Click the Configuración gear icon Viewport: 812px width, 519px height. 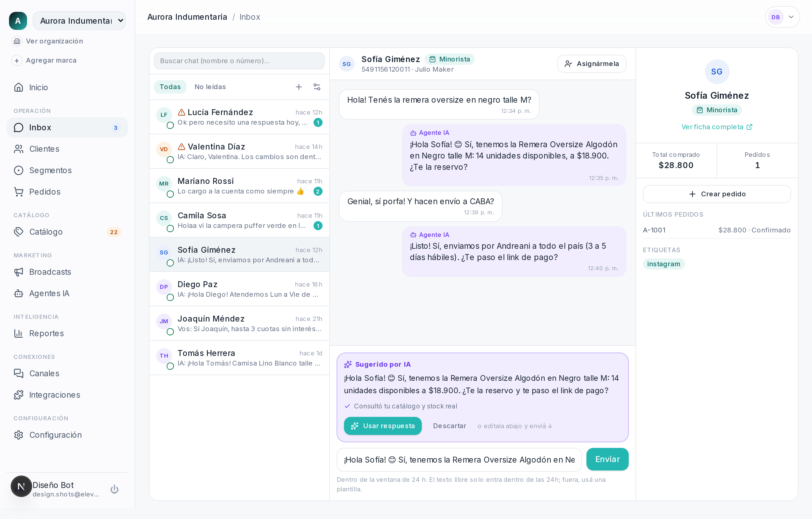pos(19,435)
